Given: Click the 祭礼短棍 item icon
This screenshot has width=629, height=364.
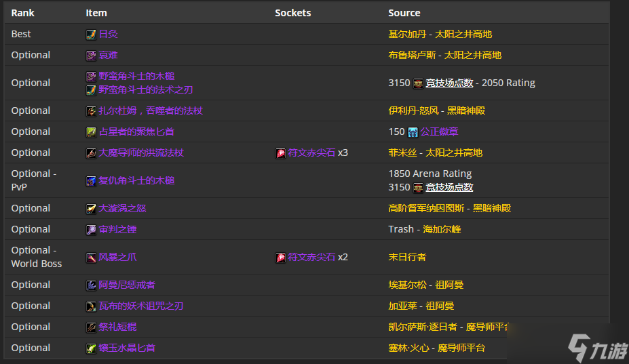Looking at the screenshot, I should pos(91,327).
